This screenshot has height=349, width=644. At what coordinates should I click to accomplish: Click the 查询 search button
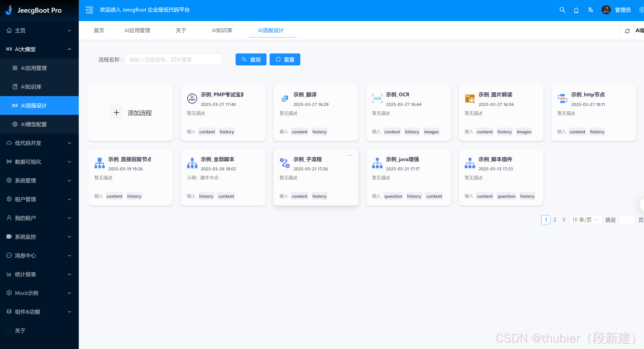coord(251,60)
